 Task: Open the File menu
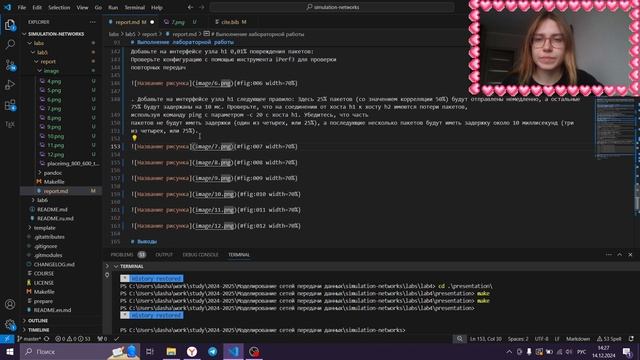(21, 7)
